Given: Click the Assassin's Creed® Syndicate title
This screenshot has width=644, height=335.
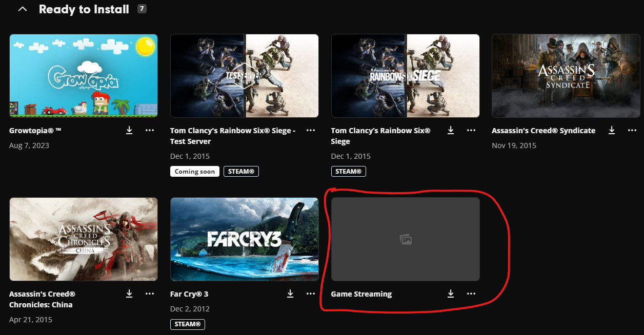Looking at the screenshot, I should point(544,131).
